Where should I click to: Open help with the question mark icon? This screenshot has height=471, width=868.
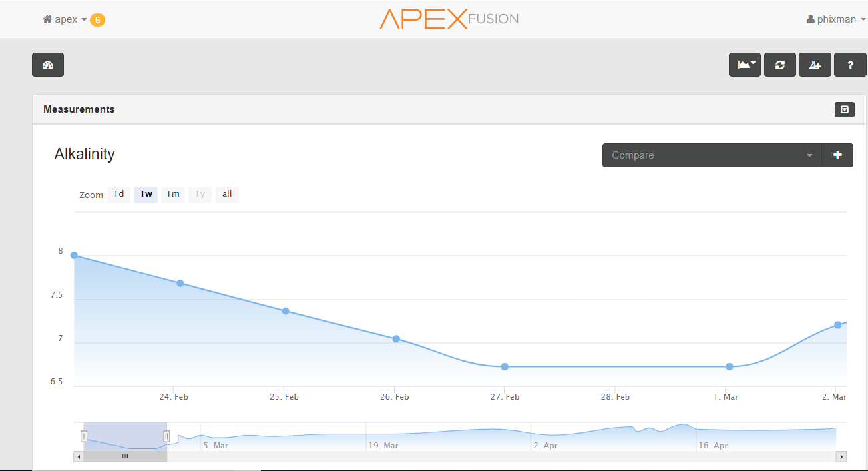pyautogui.click(x=850, y=65)
